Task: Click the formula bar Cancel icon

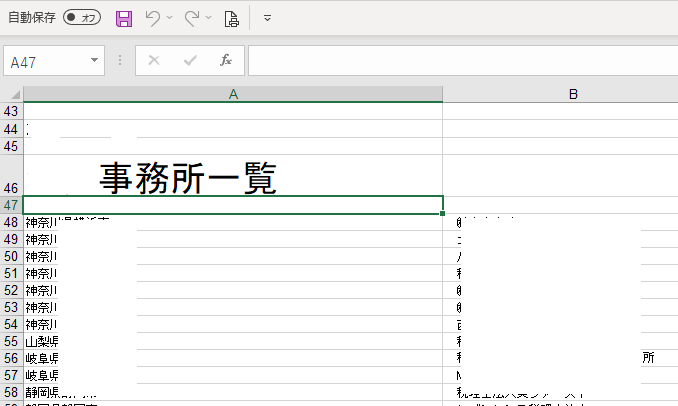Action: [154, 61]
